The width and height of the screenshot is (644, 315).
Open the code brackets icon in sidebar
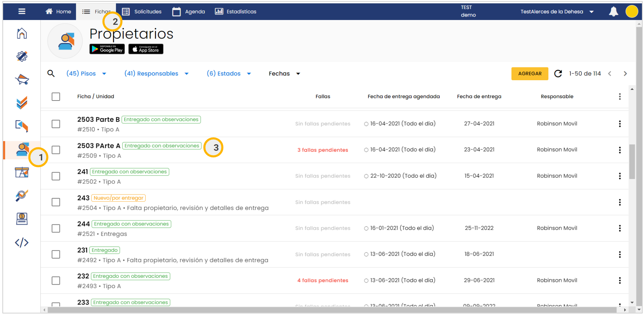[x=22, y=243]
